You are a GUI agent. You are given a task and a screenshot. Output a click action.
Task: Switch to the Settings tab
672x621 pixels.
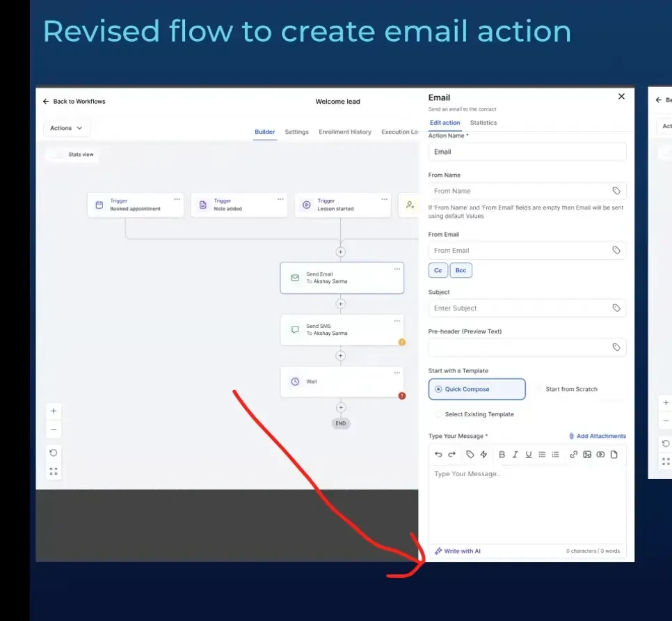pos(296,132)
